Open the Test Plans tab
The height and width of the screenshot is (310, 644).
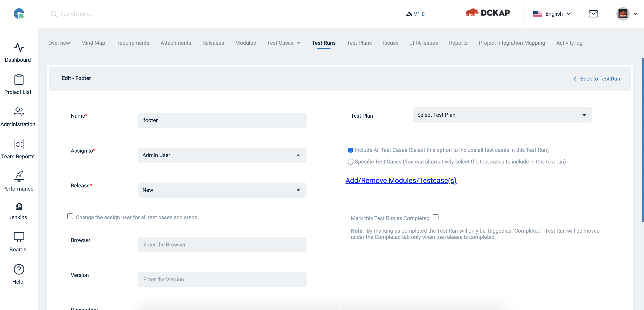point(359,43)
